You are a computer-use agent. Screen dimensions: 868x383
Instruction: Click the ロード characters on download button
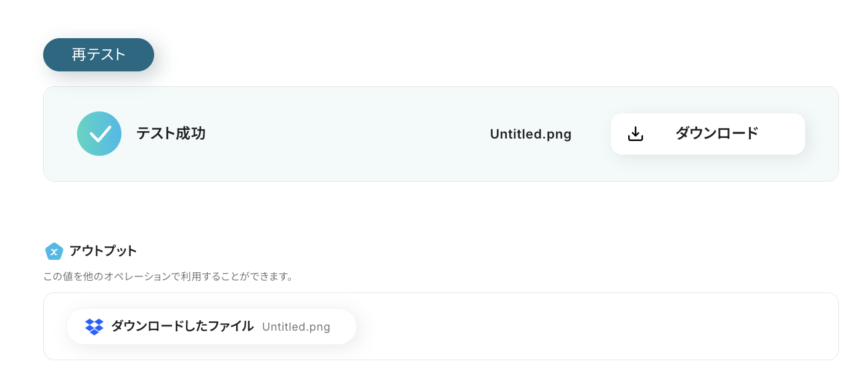click(x=737, y=134)
